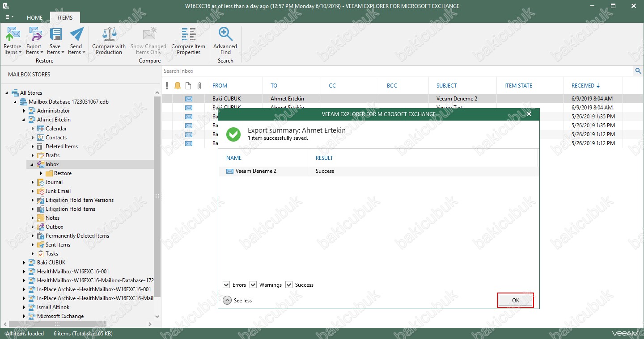Select the Drafts folder

pyautogui.click(x=52, y=155)
